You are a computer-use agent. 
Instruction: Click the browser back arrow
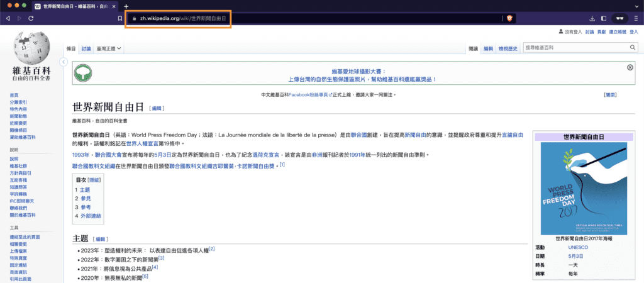click(x=8, y=18)
